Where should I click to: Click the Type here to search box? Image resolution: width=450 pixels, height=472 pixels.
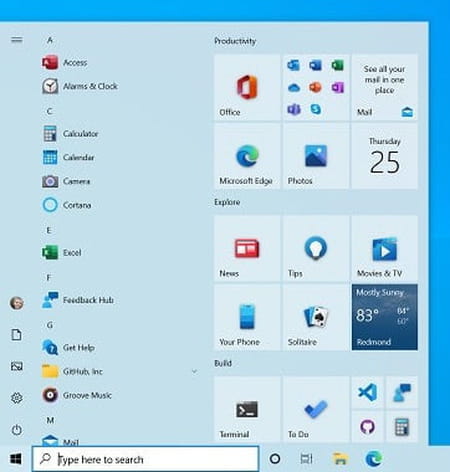145,459
